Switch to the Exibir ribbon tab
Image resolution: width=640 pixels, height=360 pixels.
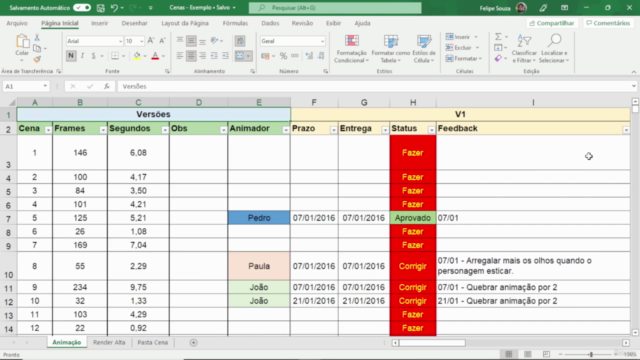[333, 23]
